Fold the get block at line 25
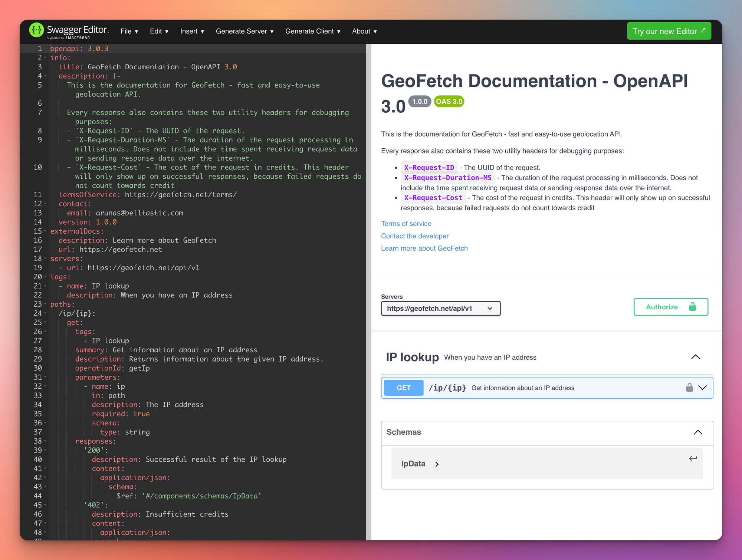Image resolution: width=742 pixels, height=560 pixels. (x=45, y=323)
